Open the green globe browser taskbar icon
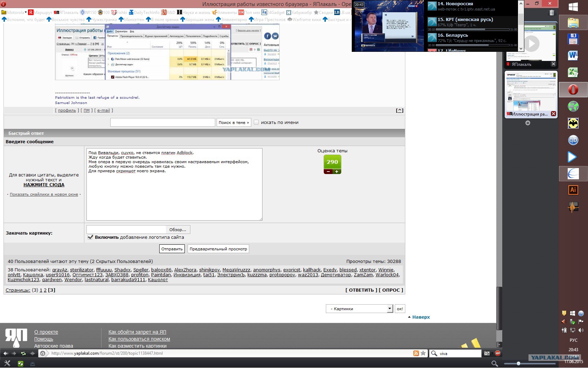The height and width of the screenshot is (368, 588). (573, 106)
